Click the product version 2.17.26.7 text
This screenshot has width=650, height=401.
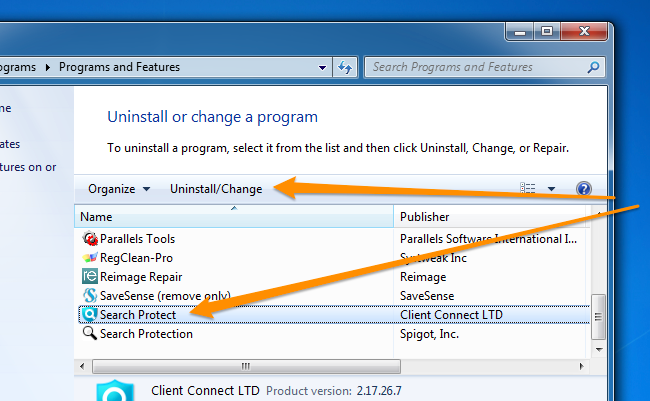(379, 391)
